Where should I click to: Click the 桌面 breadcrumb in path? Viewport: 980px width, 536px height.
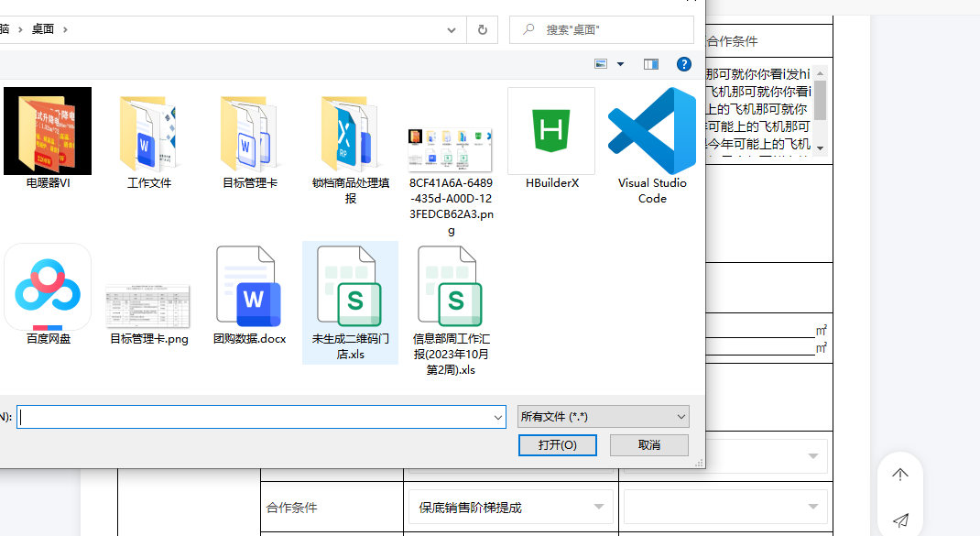pos(43,29)
